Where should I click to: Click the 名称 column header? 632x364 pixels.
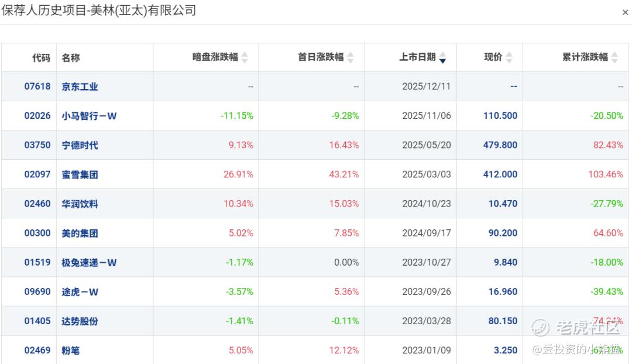(x=71, y=58)
